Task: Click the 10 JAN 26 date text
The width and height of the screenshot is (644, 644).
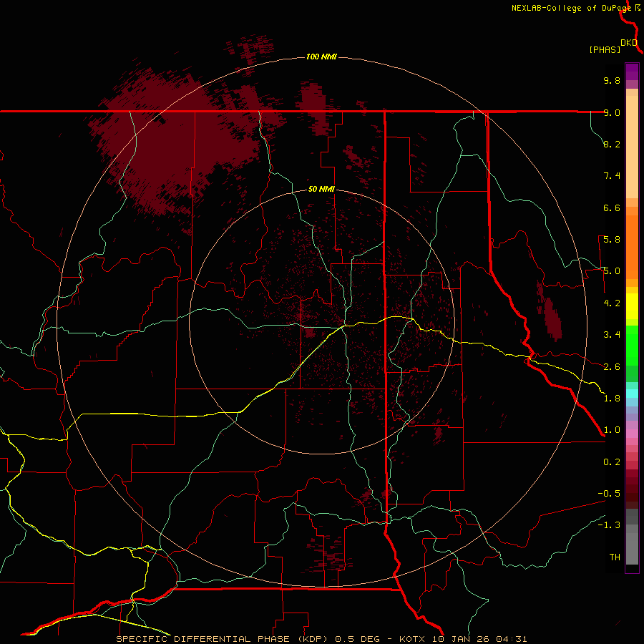Action: point(462,639)
